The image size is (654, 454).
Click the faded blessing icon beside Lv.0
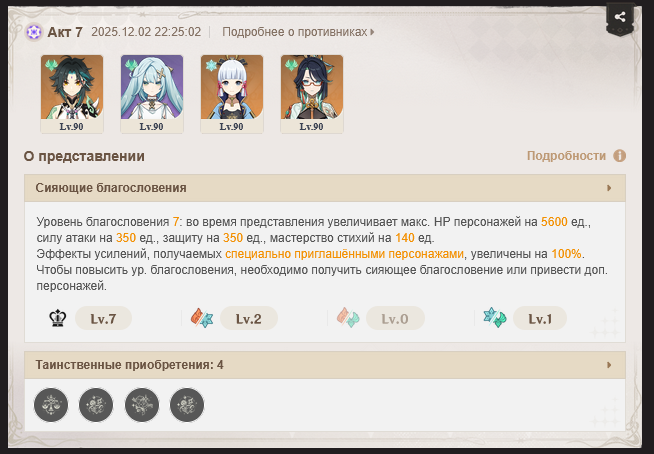click(x=348, y=318)
